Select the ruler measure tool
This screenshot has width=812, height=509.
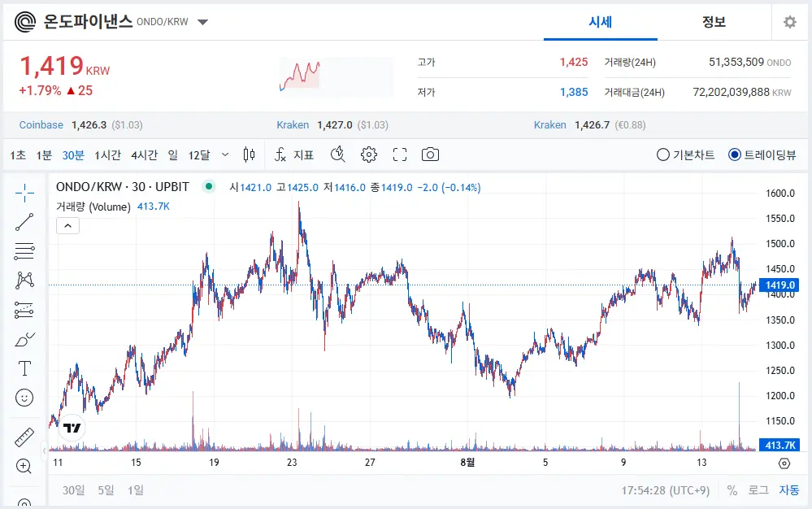click(24, 437)
